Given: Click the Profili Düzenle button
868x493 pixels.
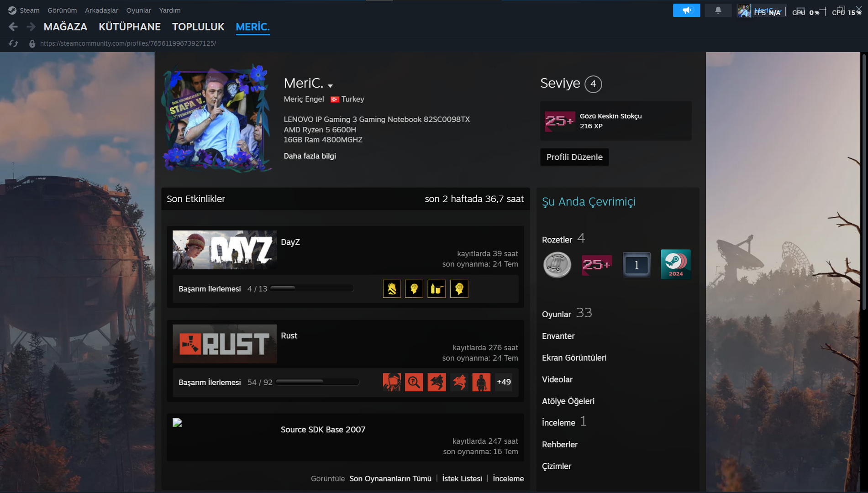Looking at the screenshot, I should (x=574, y=157).
